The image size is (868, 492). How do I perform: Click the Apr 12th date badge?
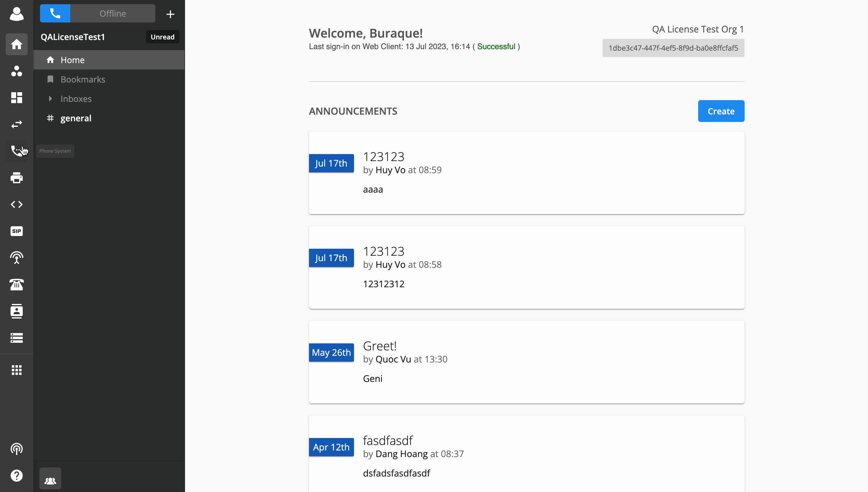(331, 447)
